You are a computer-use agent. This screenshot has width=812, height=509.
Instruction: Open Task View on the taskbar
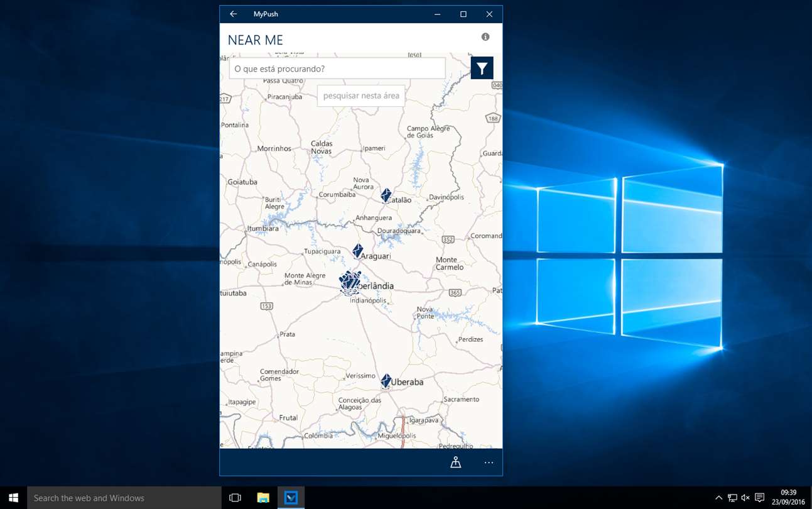235,498
